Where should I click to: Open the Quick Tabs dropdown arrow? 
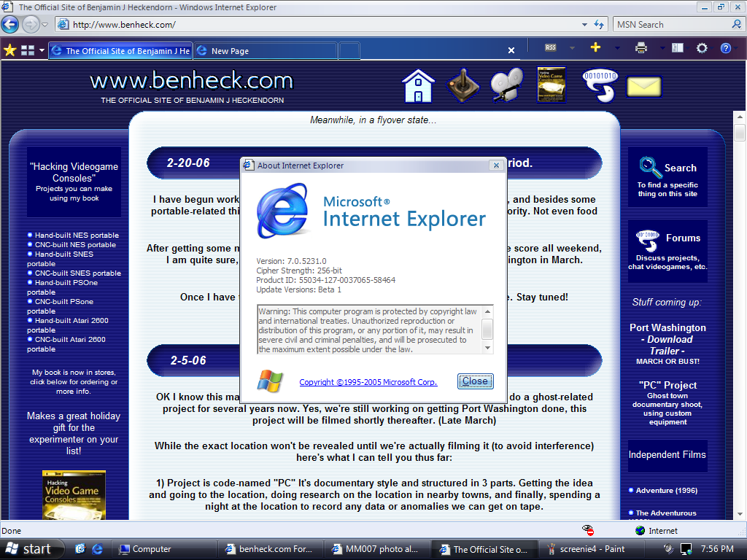[42, 50]
